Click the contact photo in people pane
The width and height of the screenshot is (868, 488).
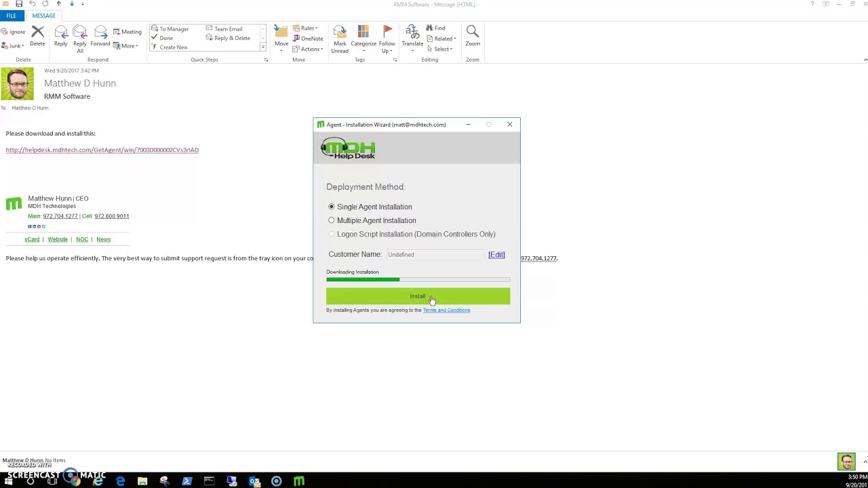pyautogui.click(x=846, y=462)
